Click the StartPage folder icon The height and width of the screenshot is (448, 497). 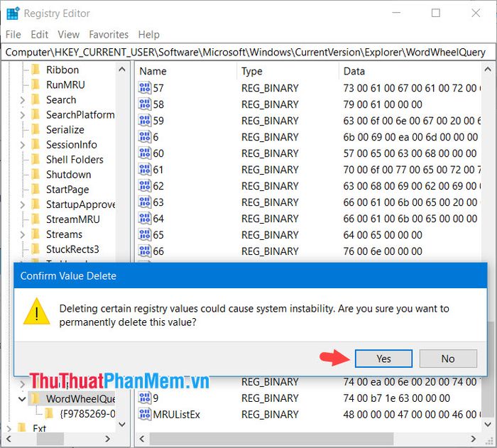coord(35,190)
